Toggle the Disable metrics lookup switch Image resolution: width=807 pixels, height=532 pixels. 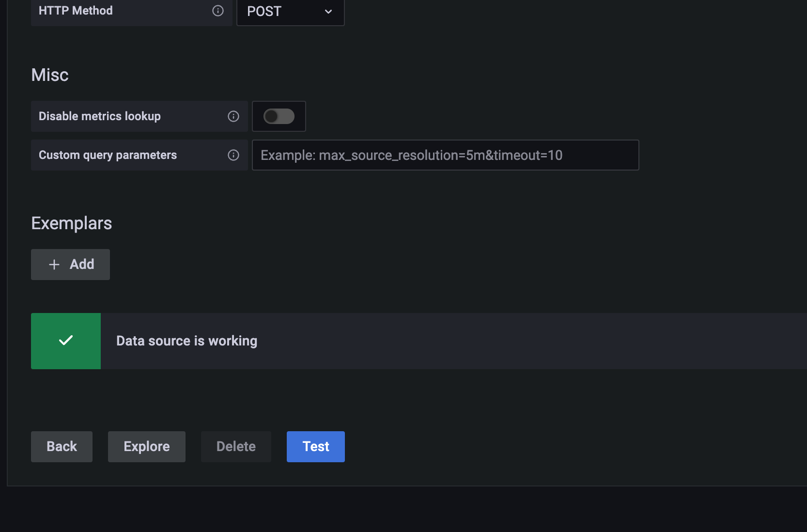click(279, 116)
